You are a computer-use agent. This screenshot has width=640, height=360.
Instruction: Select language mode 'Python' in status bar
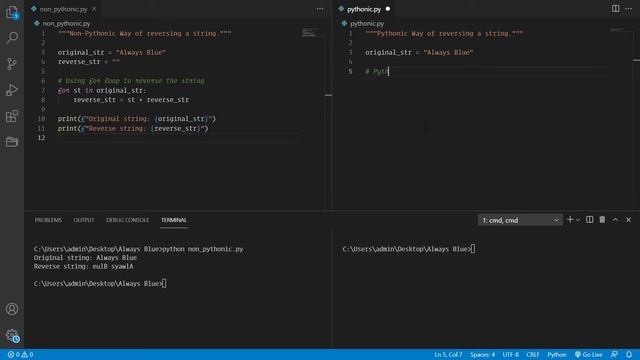[x=557, y=354]
